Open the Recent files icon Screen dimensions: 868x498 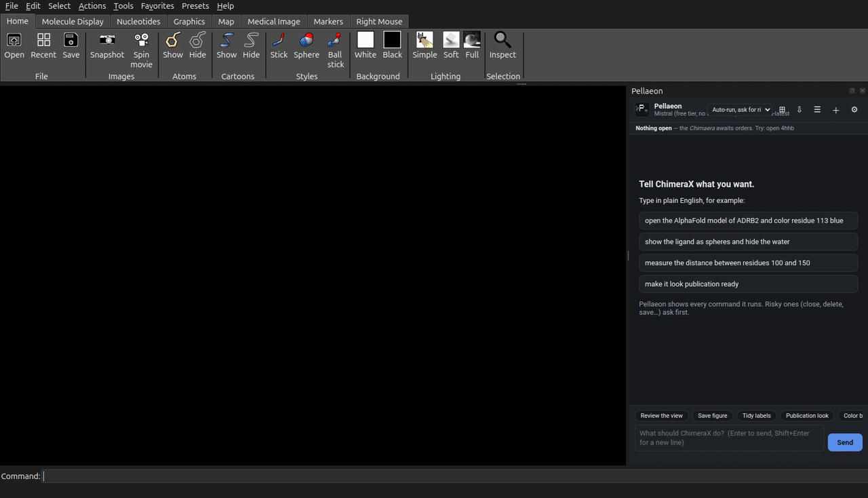43,40
